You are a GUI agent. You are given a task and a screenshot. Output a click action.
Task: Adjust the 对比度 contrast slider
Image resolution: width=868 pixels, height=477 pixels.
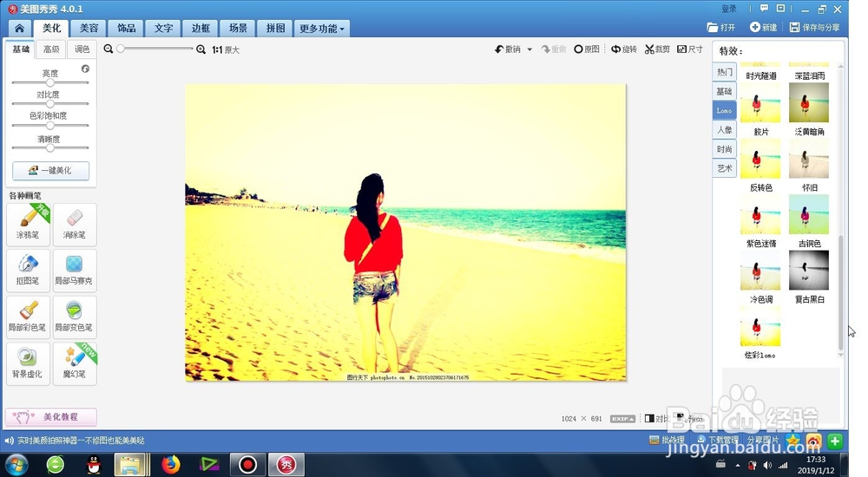[49, 103]
